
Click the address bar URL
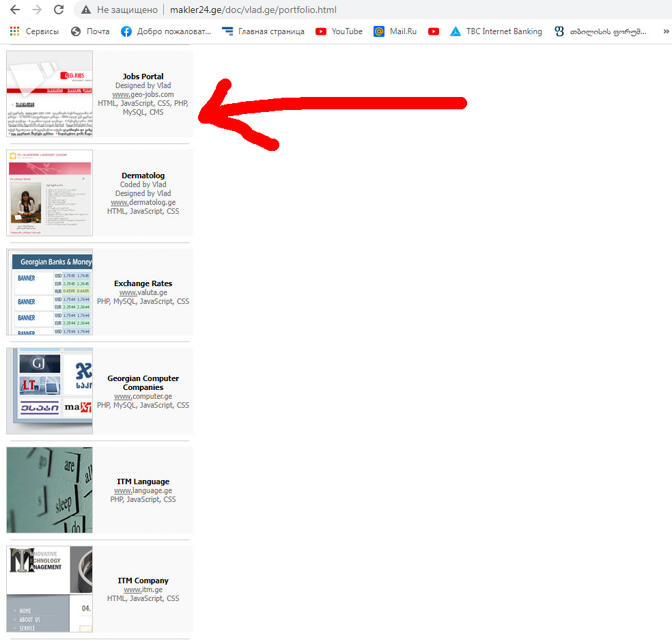click(x=253, y=10)
